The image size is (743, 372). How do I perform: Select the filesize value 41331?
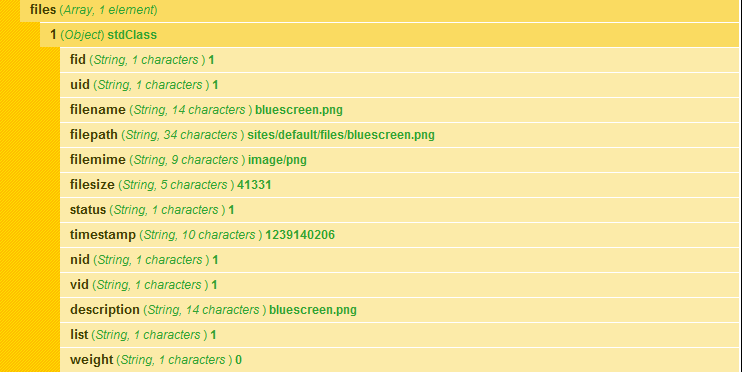(x=254, y=185)
